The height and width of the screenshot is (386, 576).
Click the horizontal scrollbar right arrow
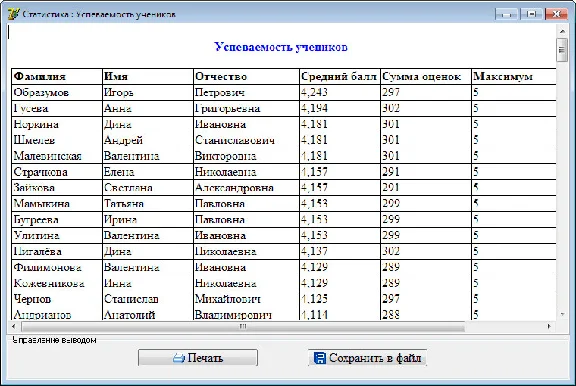coord(549,326)
